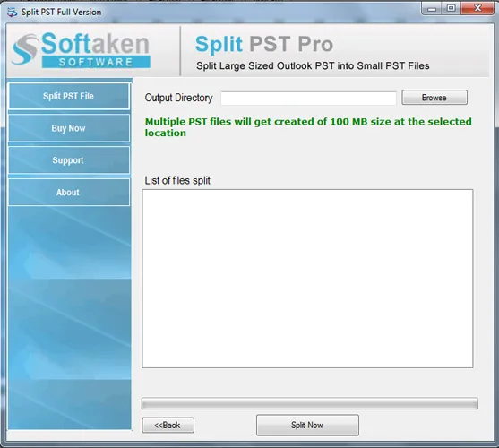The image size is (499, 448).
Task: Go back using <<Back button
Action: pos(168,426)
